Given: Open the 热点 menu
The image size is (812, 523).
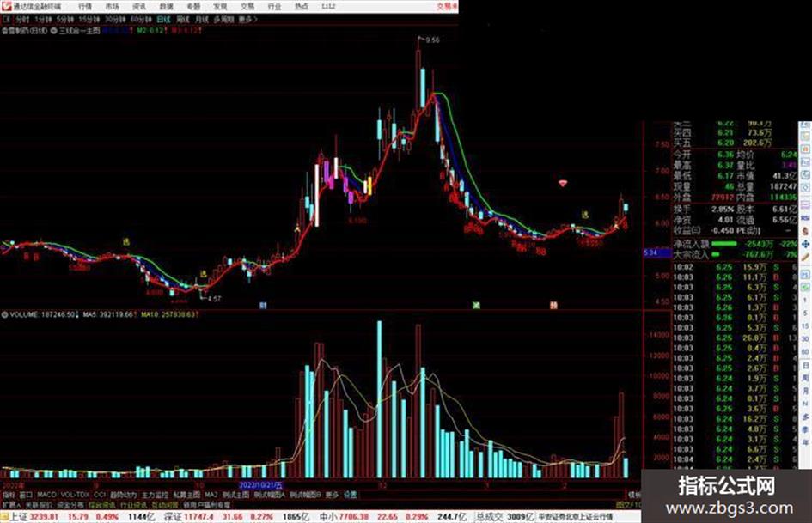Looking at the screenshot, I should [301, 6].
